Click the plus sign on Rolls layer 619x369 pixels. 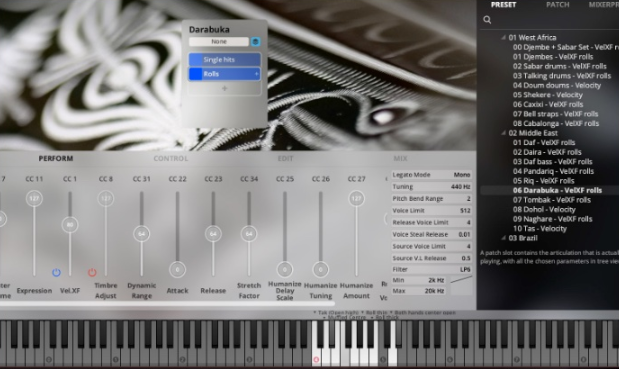[x=256, y=74]
